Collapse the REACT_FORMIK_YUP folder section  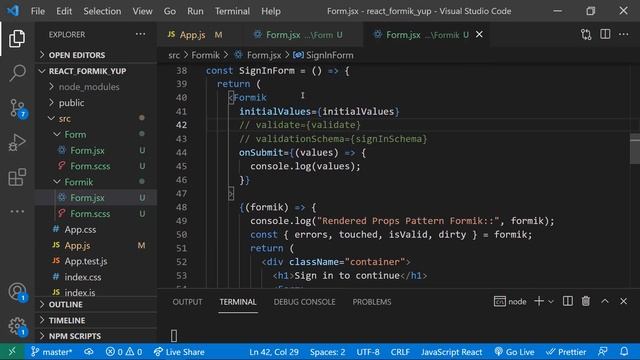pos(96,71)
